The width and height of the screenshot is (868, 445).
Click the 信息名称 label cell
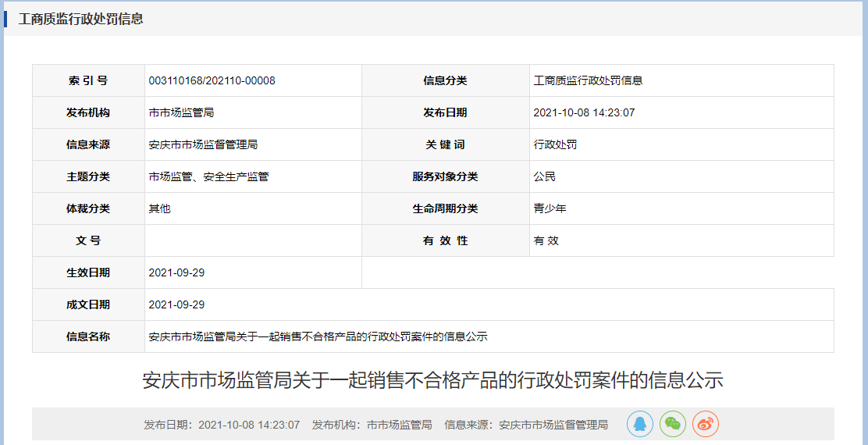[88, 336]
